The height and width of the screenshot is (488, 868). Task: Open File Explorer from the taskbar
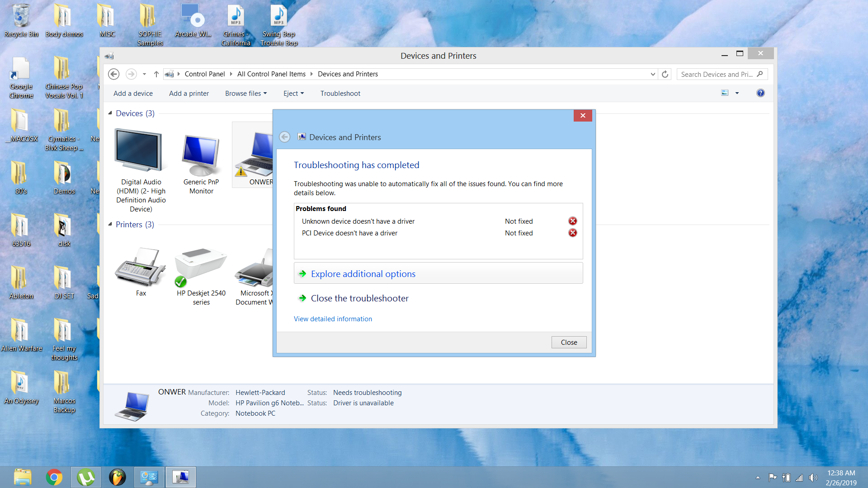pos(23,477)
